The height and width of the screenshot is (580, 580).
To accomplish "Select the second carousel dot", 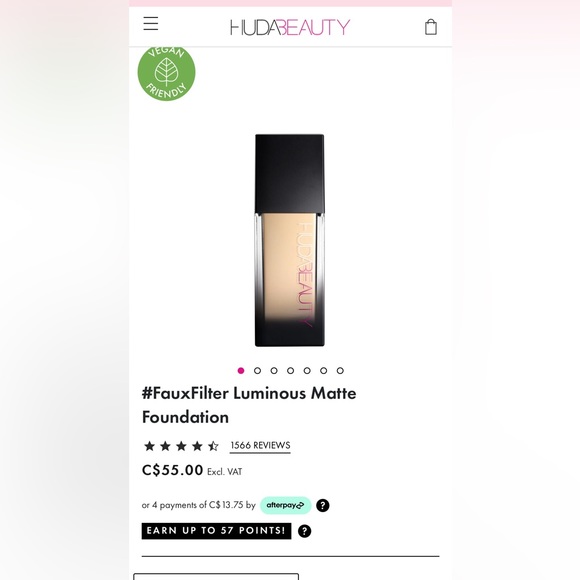I will click(x=257, y=371).
